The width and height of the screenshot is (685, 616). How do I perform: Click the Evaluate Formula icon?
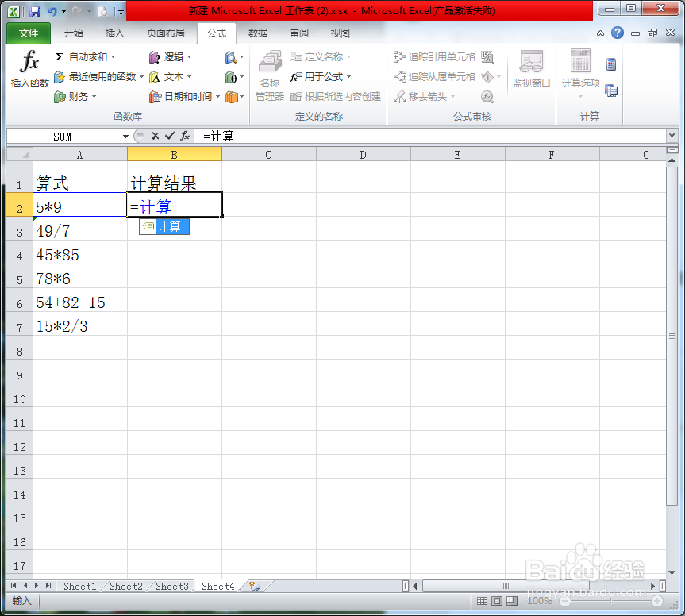coord(487,97)
